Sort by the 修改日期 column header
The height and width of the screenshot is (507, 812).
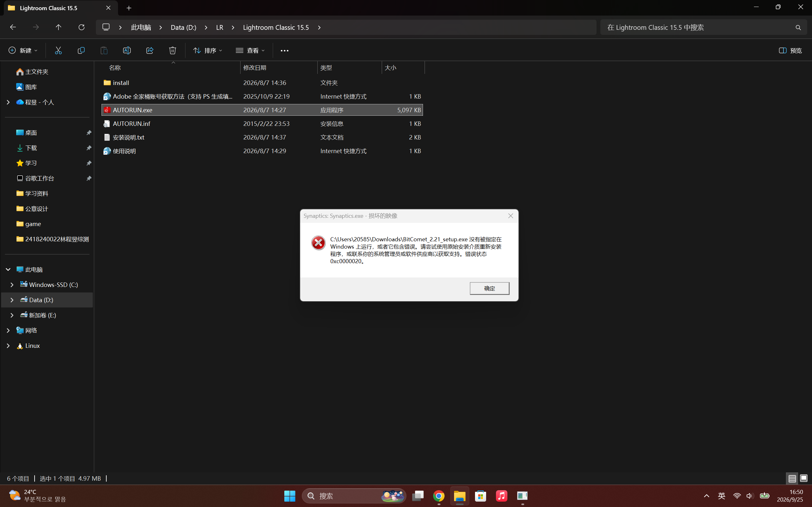(x=279, y=68)
